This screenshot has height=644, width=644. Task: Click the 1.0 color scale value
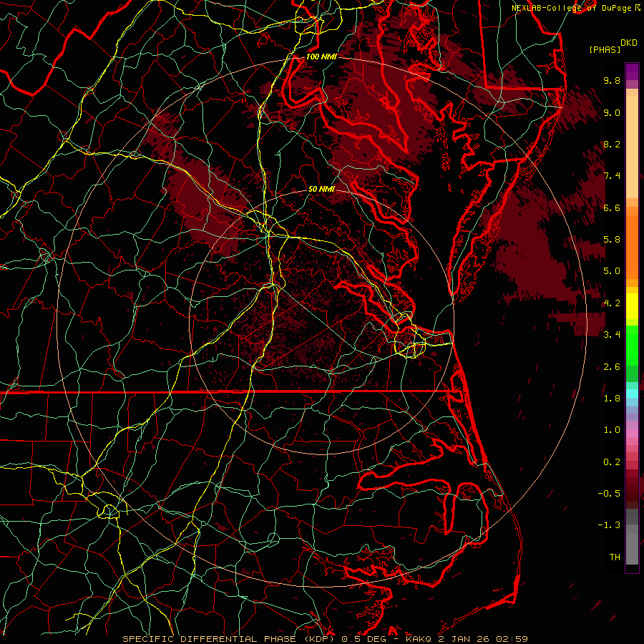coord(612,430)
